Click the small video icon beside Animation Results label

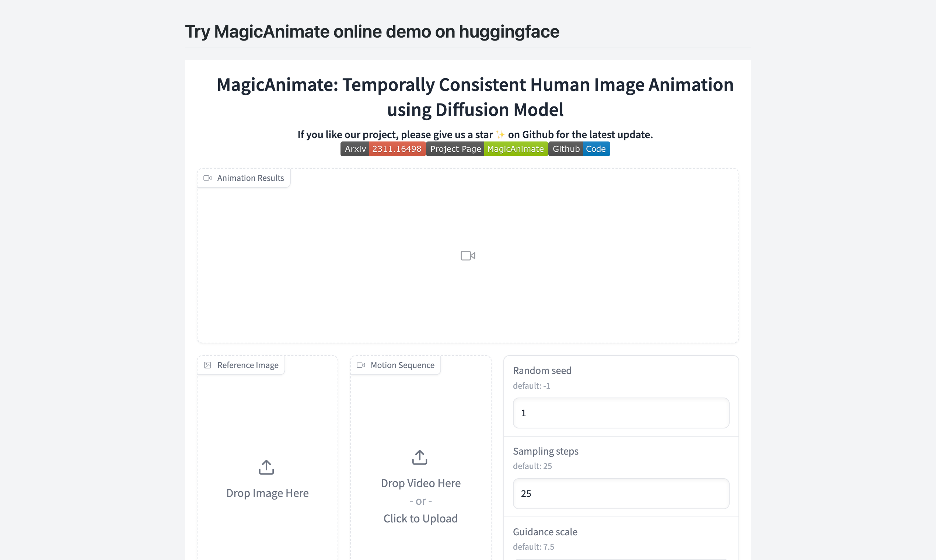[x=207, y=178]
